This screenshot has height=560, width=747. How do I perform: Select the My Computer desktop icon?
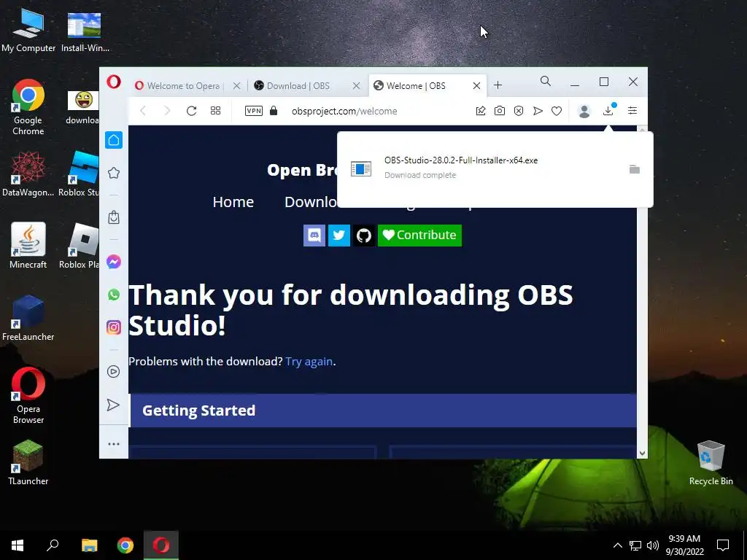tap(28, 30)
